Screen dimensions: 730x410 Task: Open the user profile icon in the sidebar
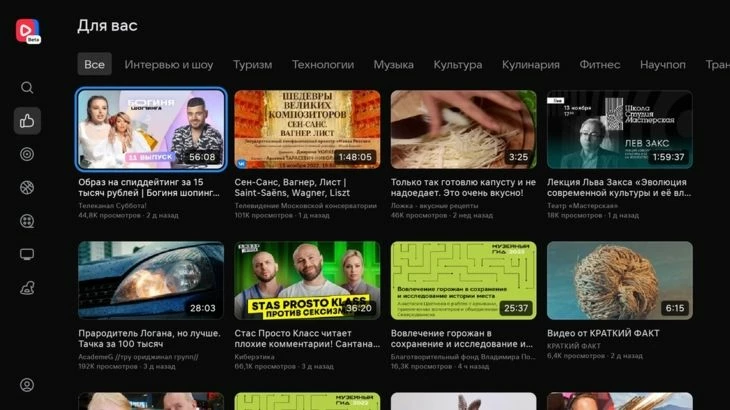27,385
